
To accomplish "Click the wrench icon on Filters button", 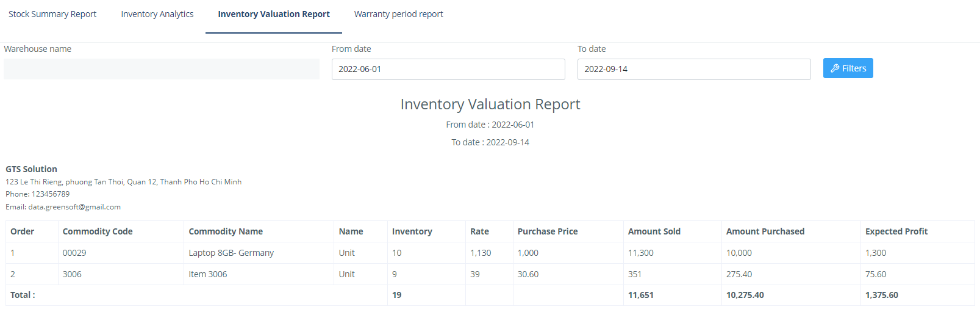I will click(x=835, y=68).
